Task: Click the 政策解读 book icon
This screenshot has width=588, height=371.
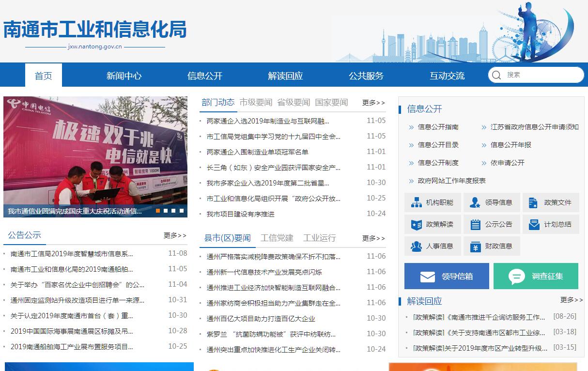Action: pyautogui.click(x=417, y=224)
